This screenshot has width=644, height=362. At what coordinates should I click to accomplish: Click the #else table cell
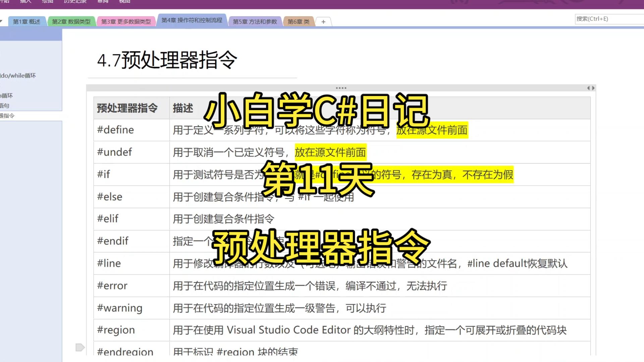click(x=131, y=197)
